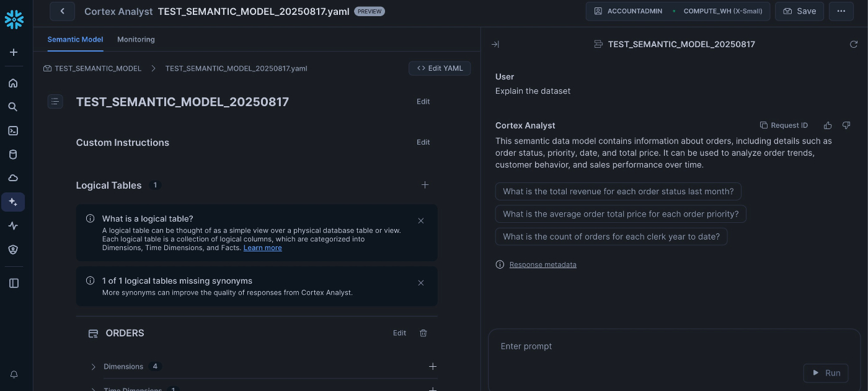Toggle the sidebar panel layout icon
The image size is (868, 391).
click(x=14, y=283)
